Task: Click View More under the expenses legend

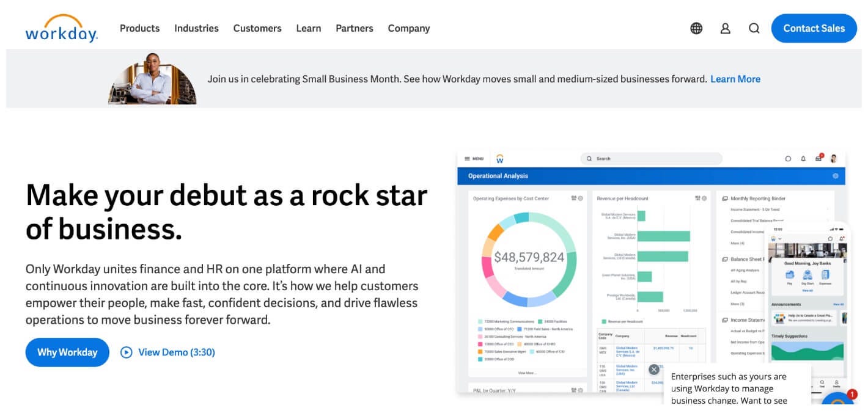Action: tap(526, 373)
